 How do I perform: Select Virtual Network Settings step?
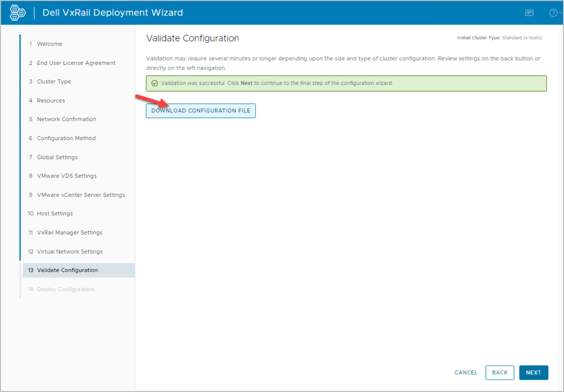[x=70, y=252]
